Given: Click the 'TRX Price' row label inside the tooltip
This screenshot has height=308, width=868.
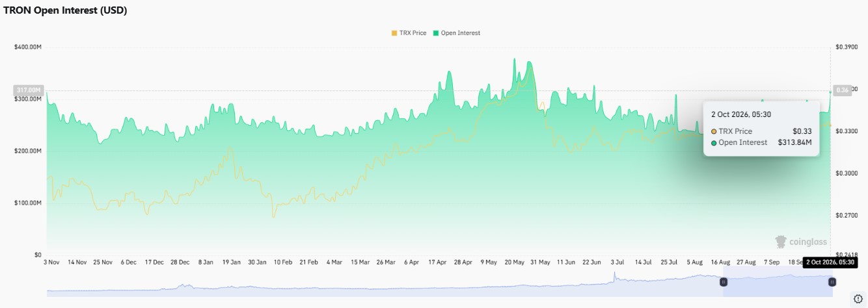Looking at the screenshot, I should [735, 131].
